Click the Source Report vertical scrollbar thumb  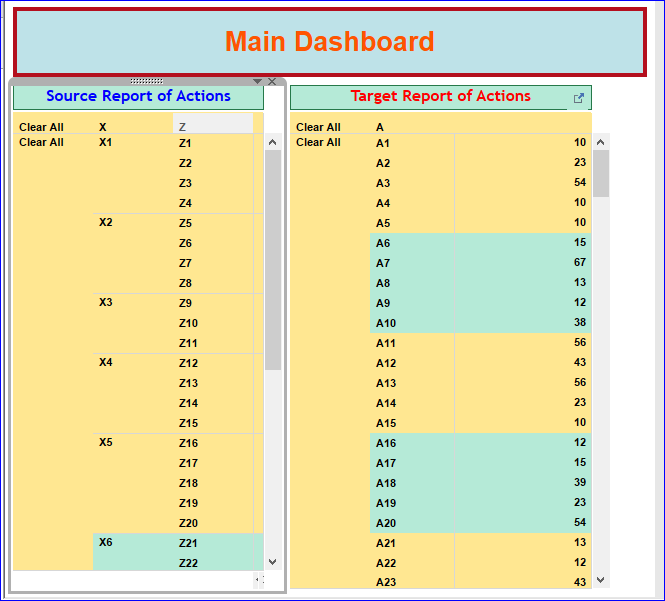[x=273, y=260]
